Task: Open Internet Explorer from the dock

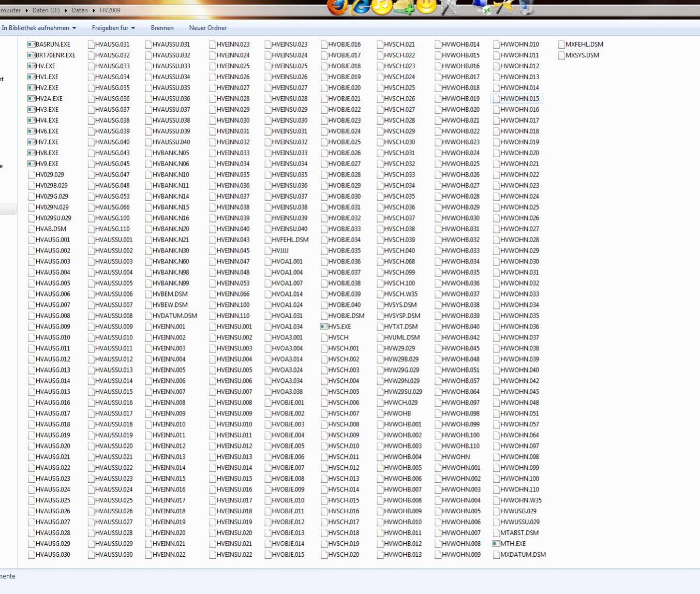Action: (x=361, y=6)
